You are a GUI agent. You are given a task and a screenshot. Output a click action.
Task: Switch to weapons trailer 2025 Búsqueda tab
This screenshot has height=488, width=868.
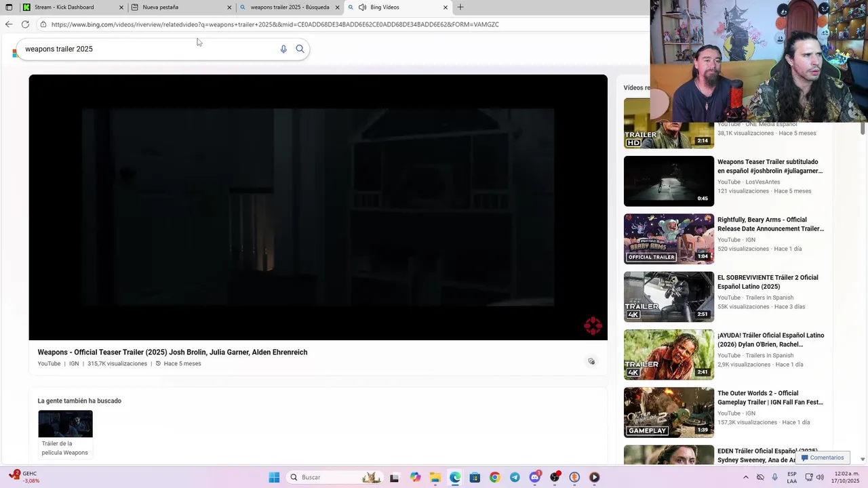(290, 7)
